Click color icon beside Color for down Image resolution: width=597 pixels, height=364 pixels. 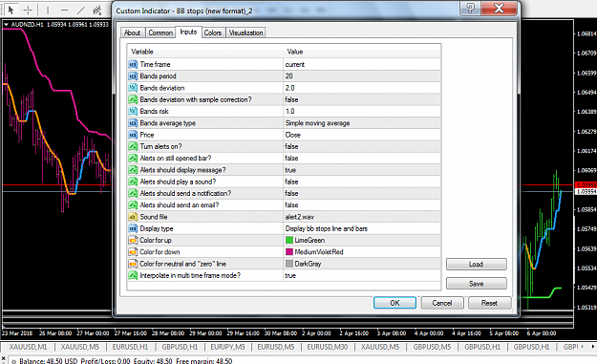click(x=133, y=252)
